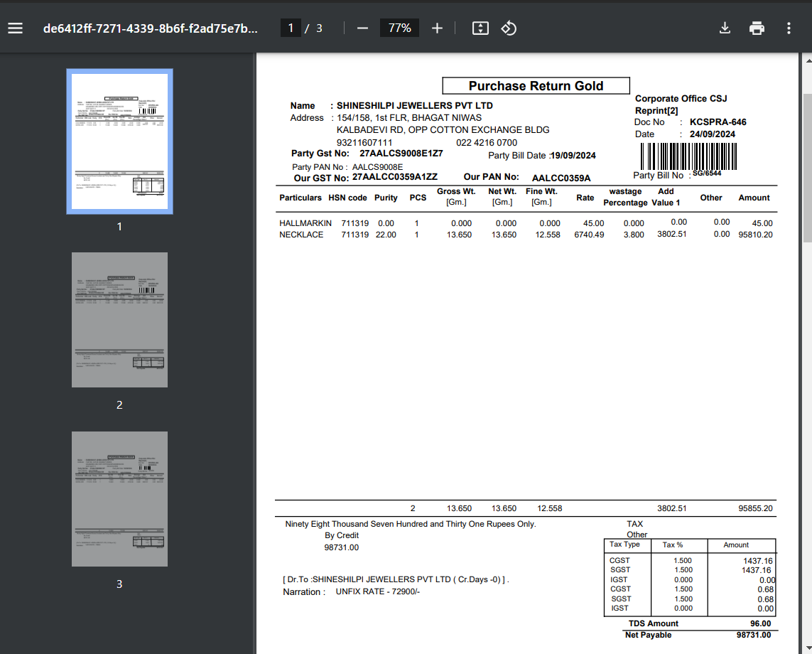Click the "NECKLACE" item row name
Screen dimensions: 812x654
pos(301,235)
